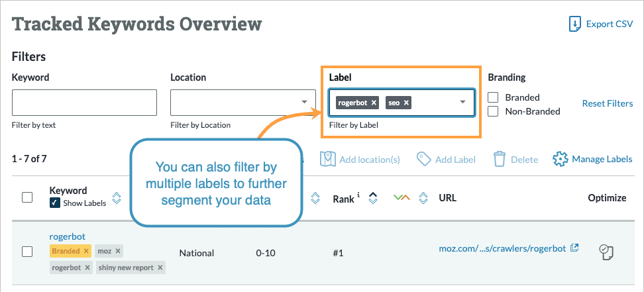644x292 pixels.
Task: Enable the Non-Branded filter checkbox
Action: [x=493, y=111]
